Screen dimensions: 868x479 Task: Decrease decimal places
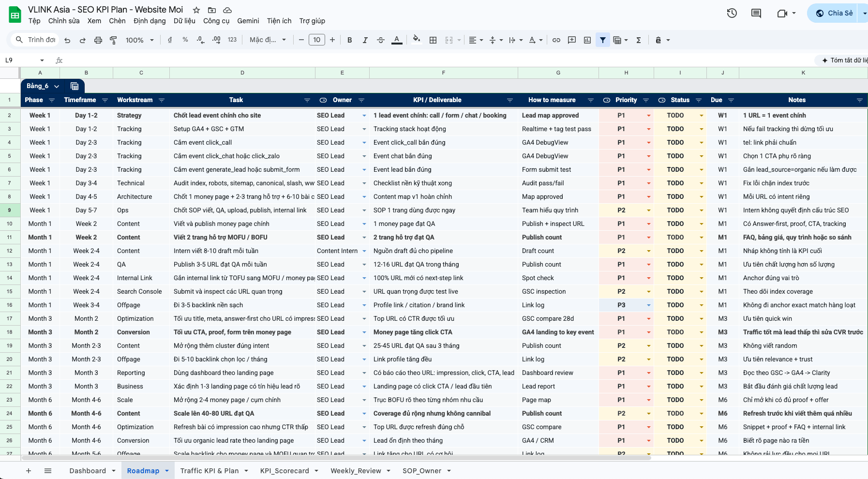pyautogui.click(x=201, y=40)
